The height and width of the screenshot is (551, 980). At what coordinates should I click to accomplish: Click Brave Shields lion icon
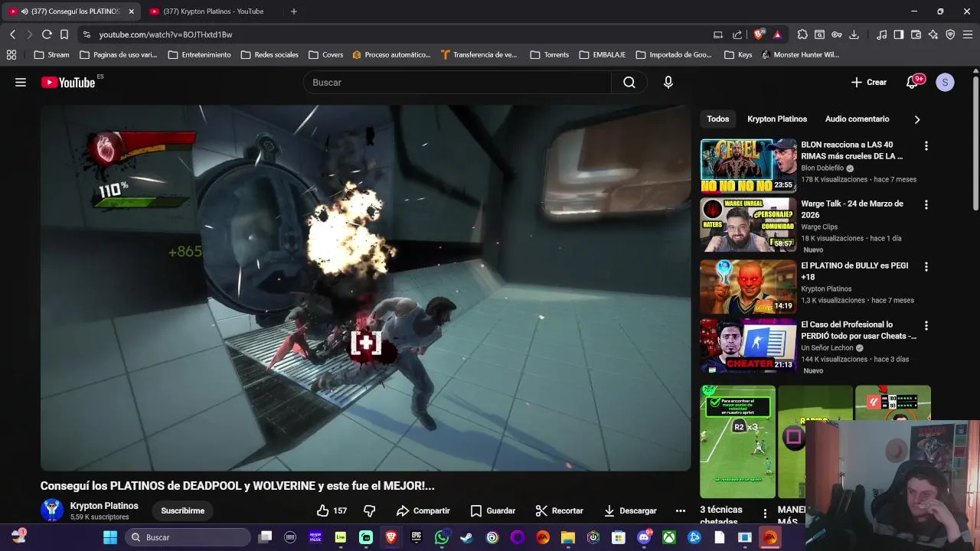click(759, 34)
